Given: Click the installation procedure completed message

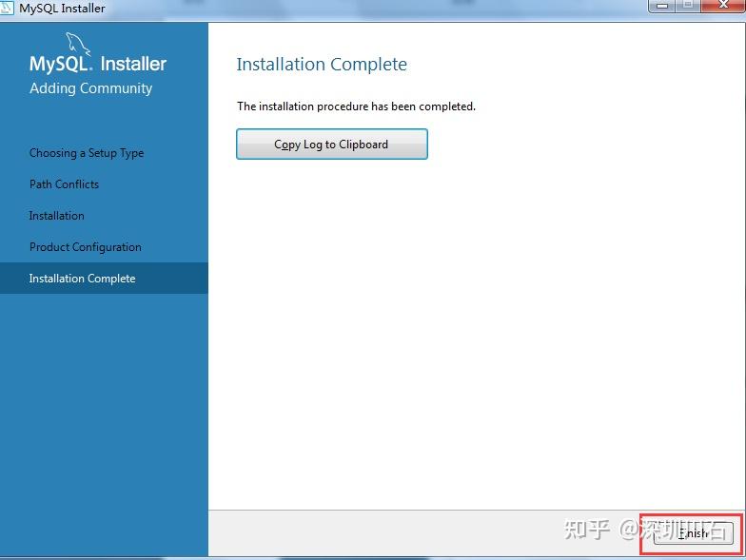Looking at the screenshot, I should pos(356,106).
